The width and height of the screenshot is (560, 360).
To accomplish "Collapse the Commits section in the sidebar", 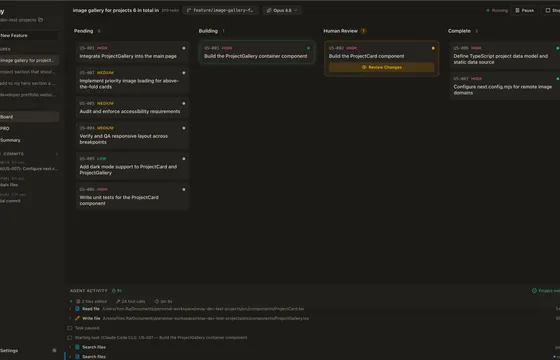I will (x=56, y=154).
